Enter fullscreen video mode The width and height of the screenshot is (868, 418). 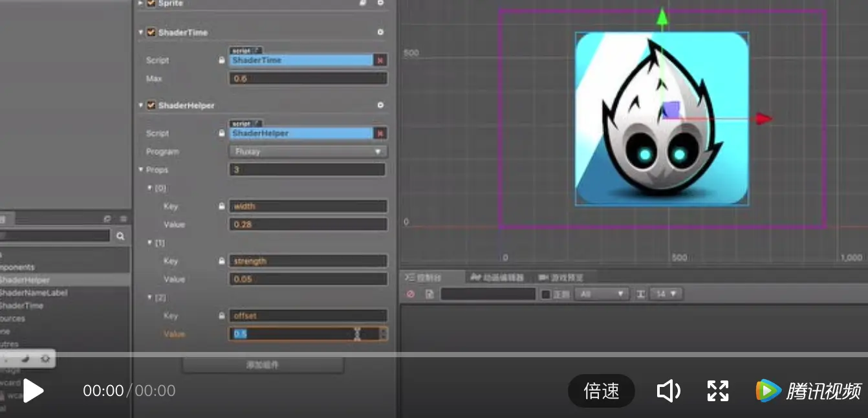click(718, 391)
